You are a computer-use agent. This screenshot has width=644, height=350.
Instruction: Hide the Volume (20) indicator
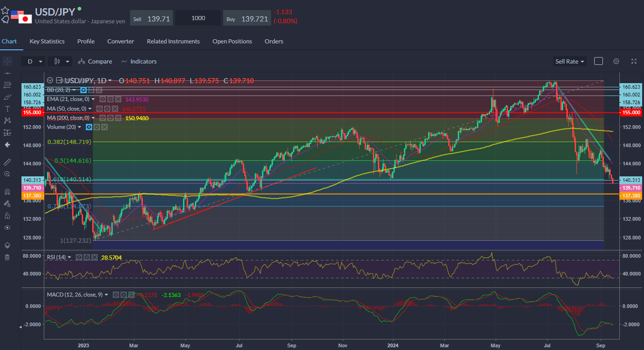click(89, 127)
